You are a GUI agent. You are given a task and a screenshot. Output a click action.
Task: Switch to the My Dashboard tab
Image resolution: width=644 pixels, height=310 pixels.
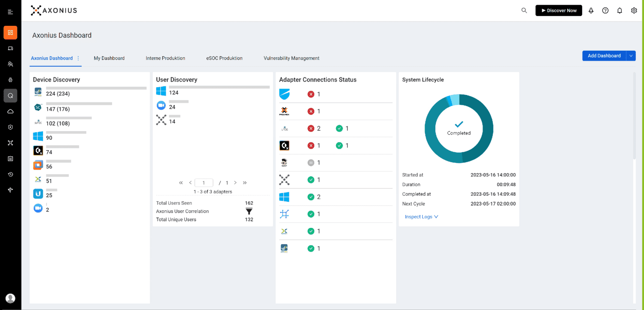click(x=109, y=58)
